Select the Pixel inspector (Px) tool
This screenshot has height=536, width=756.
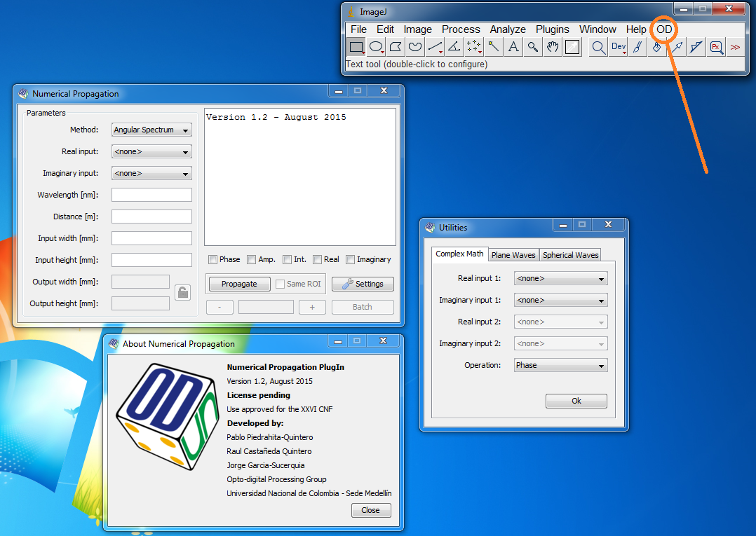coord(717,47)
